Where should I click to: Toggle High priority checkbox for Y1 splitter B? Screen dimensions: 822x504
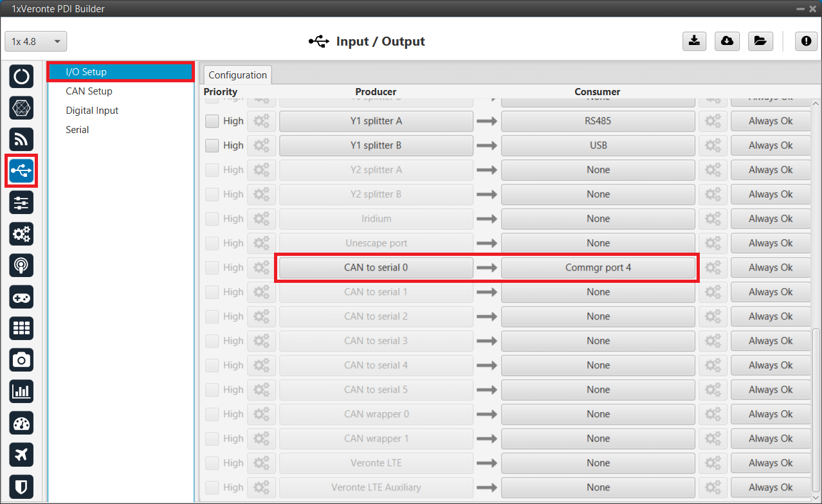pos(212,145)
